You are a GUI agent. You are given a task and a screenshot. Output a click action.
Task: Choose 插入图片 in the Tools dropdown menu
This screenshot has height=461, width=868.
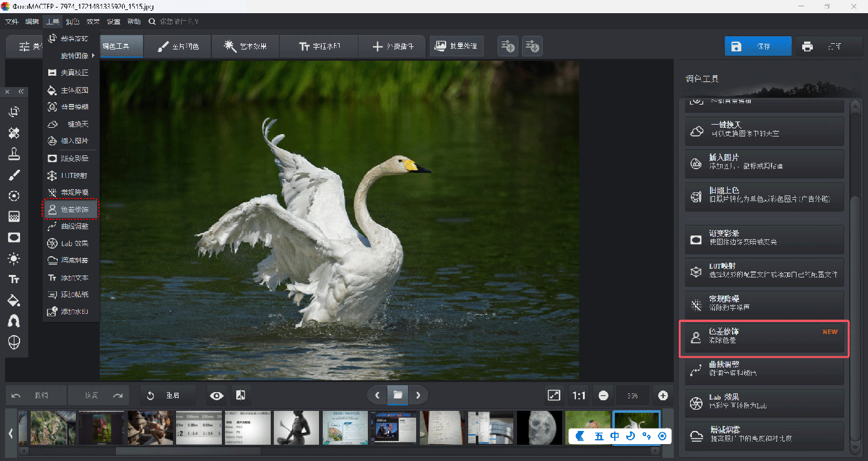pyautogui.click(x=71, y=141)
